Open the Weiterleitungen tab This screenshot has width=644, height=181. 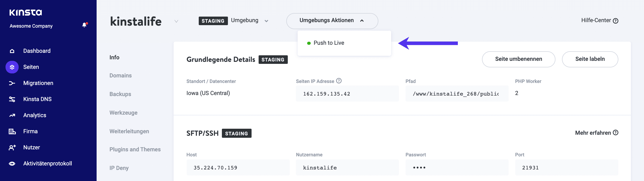pos(129,131)
